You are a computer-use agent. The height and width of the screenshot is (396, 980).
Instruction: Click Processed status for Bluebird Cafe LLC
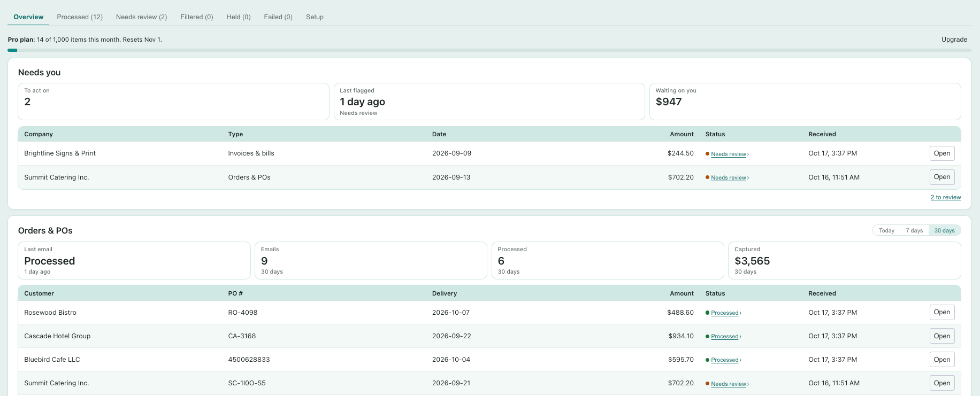point(726,360)
